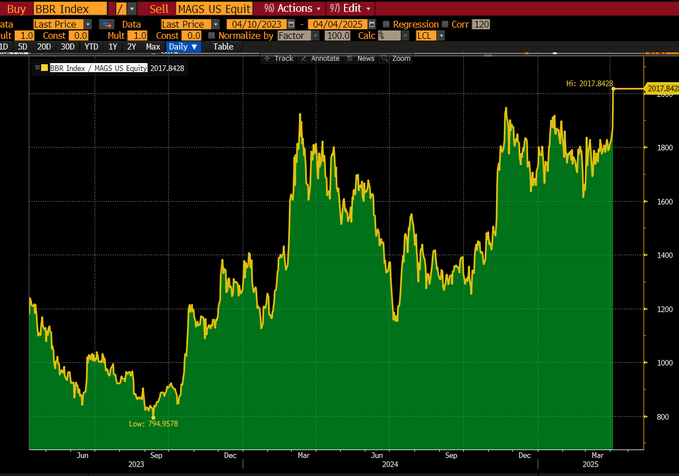Activate the Zoom magnifier tool
Screen dimensions: 679x476
click(397, 59)
